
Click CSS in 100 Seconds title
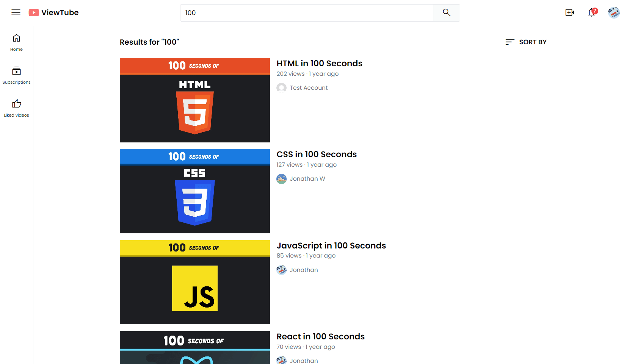(317, 154)
